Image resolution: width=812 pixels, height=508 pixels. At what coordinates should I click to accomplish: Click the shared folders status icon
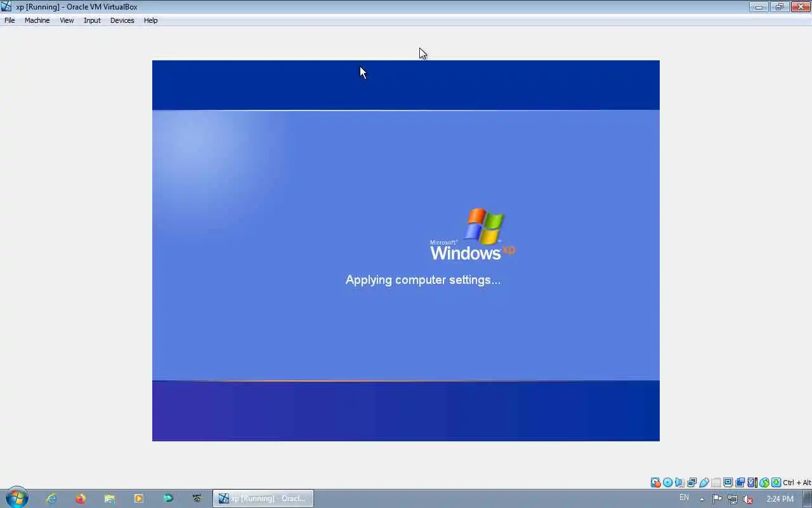click(716, 483)
